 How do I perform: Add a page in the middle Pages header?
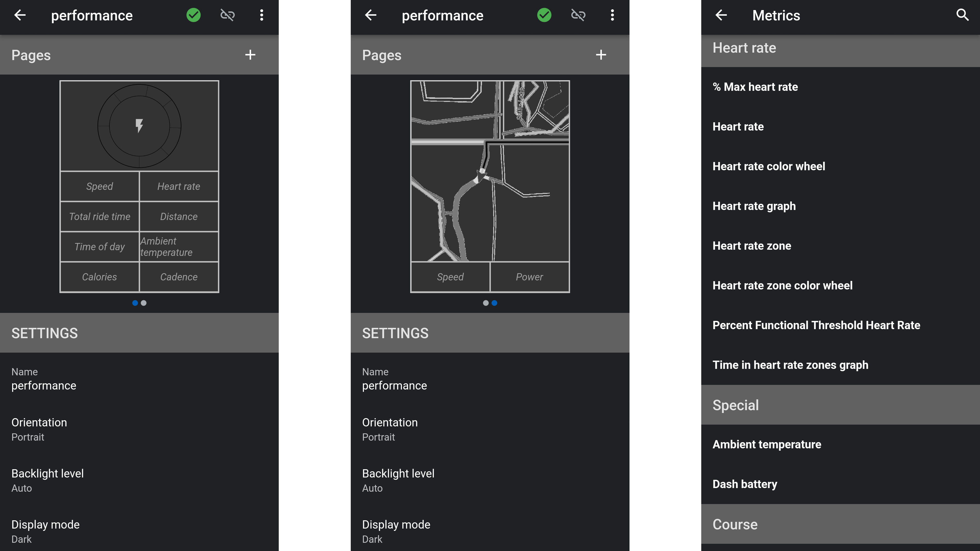pos(601,55)
